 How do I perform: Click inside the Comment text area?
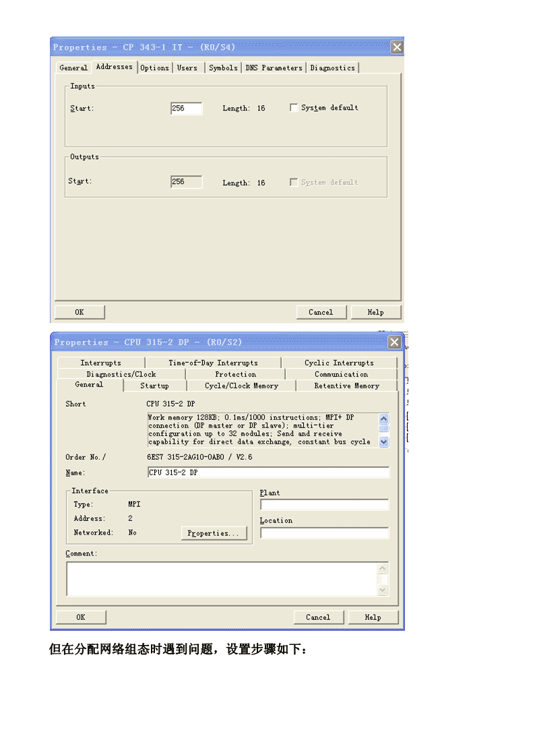pyautogui.click(x=222, y=579)
